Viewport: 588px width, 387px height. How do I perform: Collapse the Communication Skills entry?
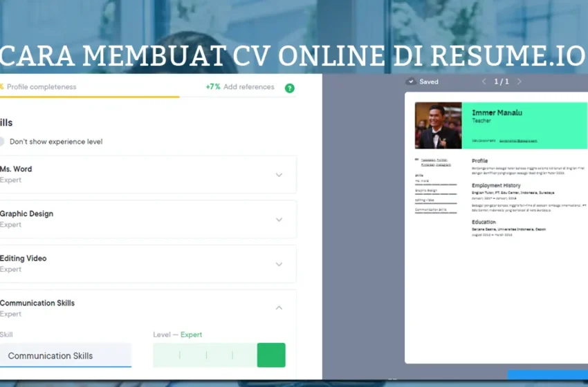(x=279, y=308)
